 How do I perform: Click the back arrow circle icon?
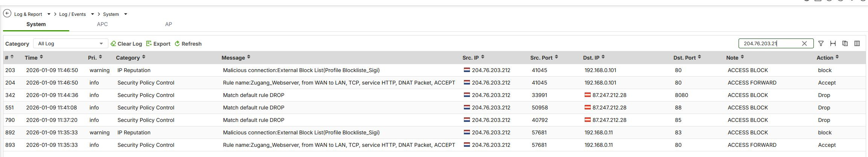pyautogui.click(x=7, y=14)
